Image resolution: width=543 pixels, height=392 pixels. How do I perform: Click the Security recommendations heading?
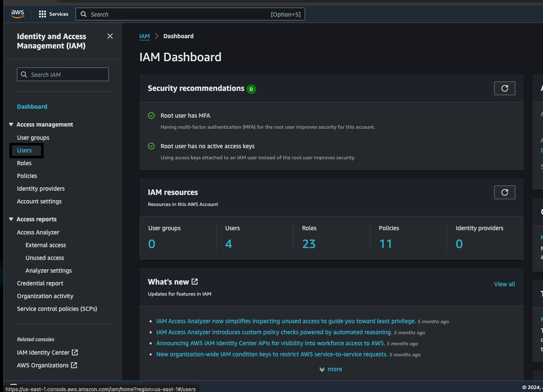click(x=196, y=88)
